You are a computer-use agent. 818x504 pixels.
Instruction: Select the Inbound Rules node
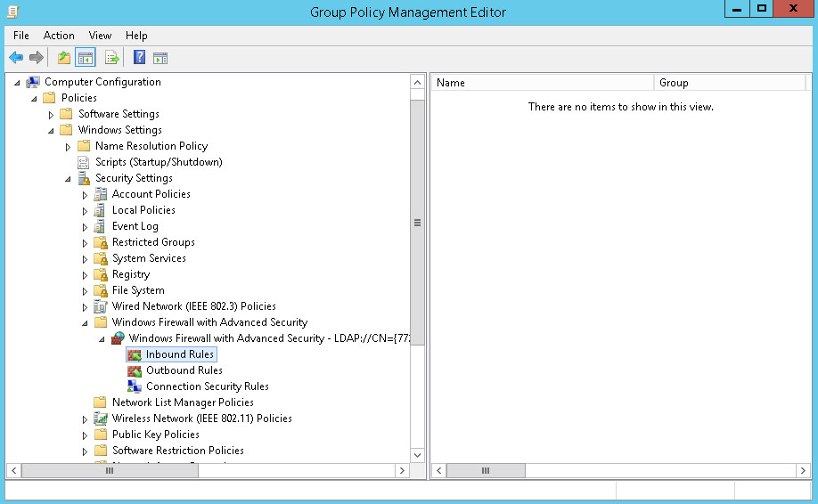tap(179, 354)
